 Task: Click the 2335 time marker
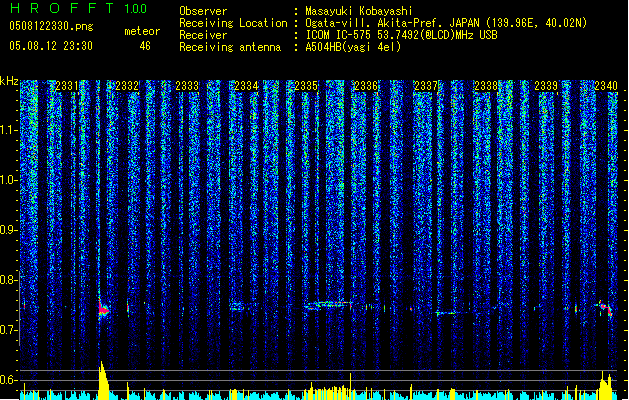306,86
